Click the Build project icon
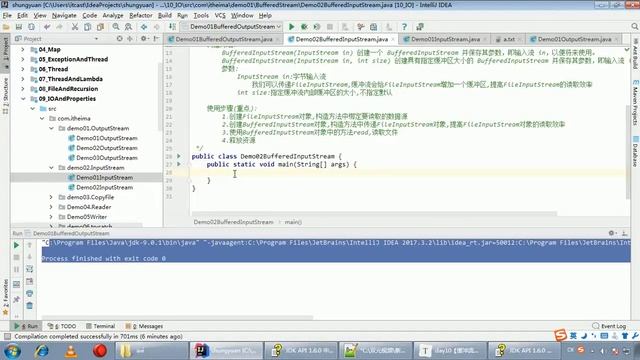 [172, 27]
